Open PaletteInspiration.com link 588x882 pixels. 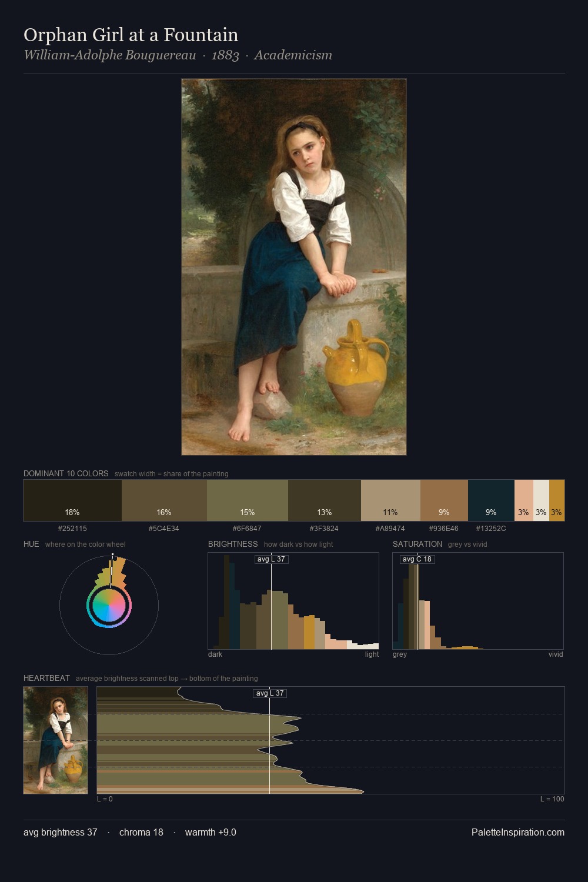[518, 833]
